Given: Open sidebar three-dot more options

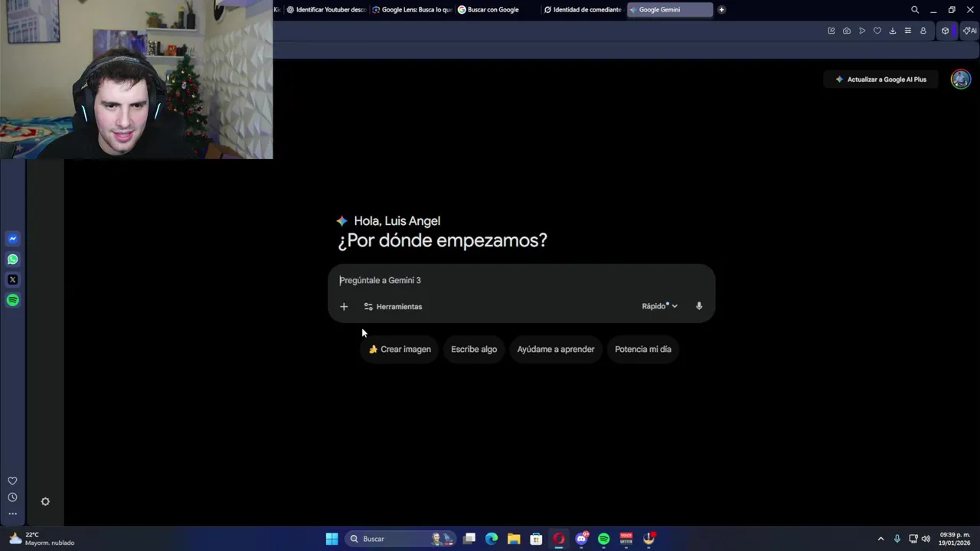Looking at the screenshot, I should point(12,514).
